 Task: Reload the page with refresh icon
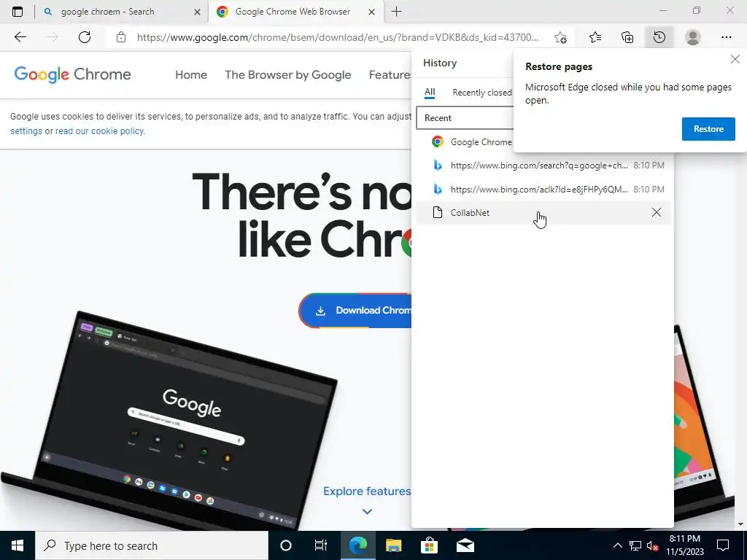[x=85, y=37]
